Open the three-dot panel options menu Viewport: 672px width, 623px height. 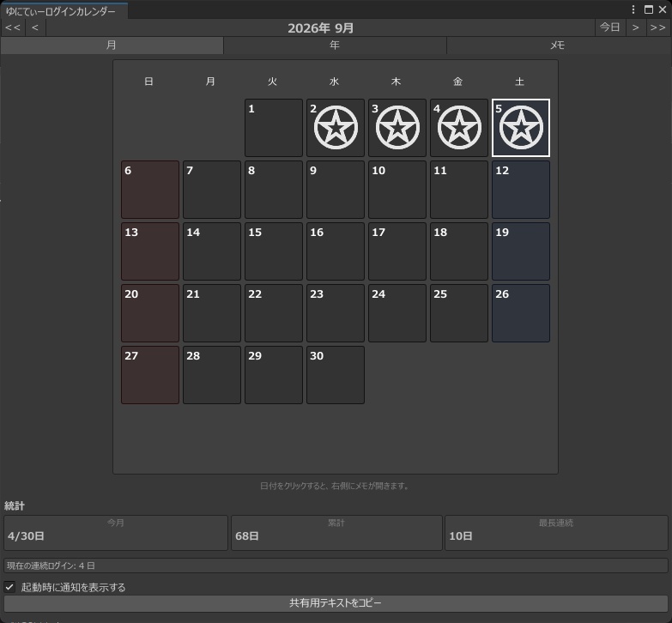633,9
